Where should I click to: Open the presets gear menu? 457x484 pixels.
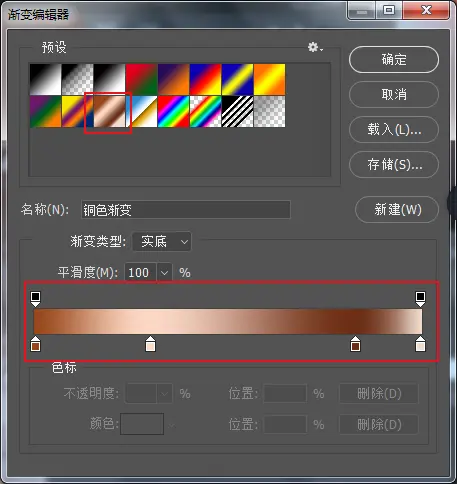point(315,47)
